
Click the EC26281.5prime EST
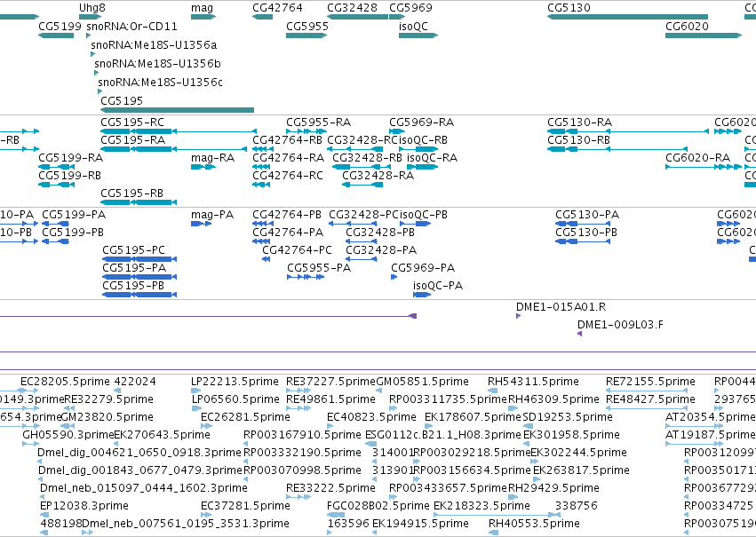point(206,426)
